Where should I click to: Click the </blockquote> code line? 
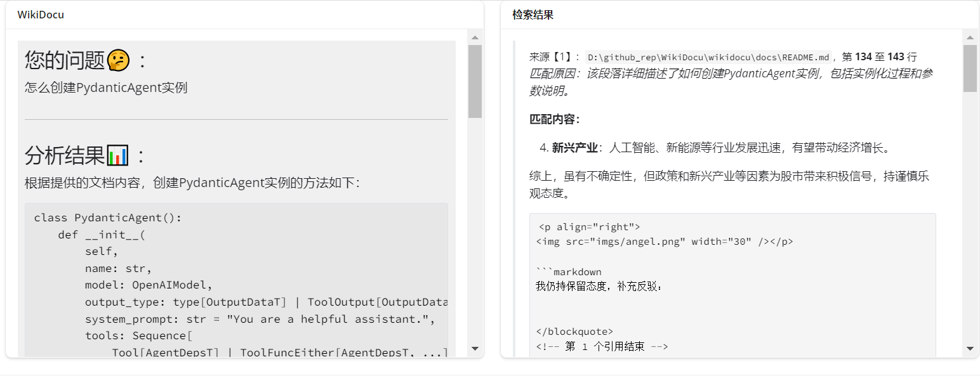pyautogui.click(x=574, y=332)
